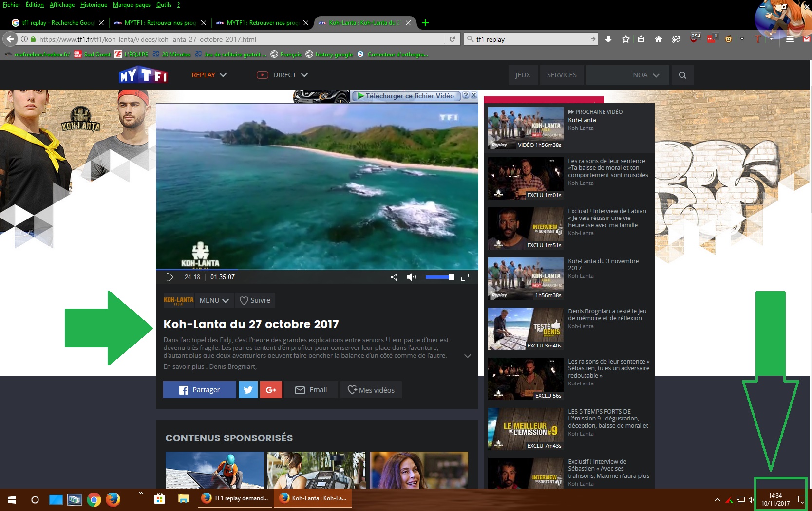Click the screenshot scissors toolbar icon
Screen dimensions: 812x511
point(676,39)
